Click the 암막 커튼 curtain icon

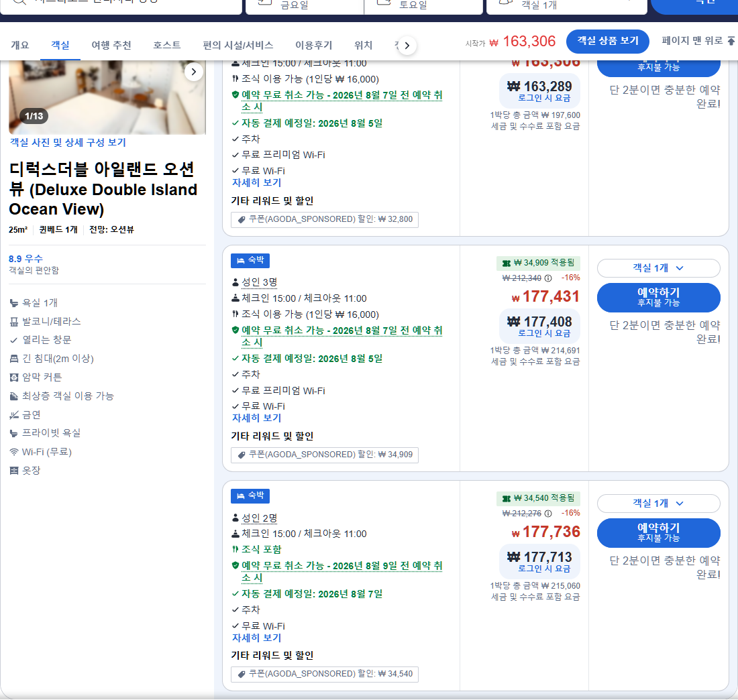[14, 377]
